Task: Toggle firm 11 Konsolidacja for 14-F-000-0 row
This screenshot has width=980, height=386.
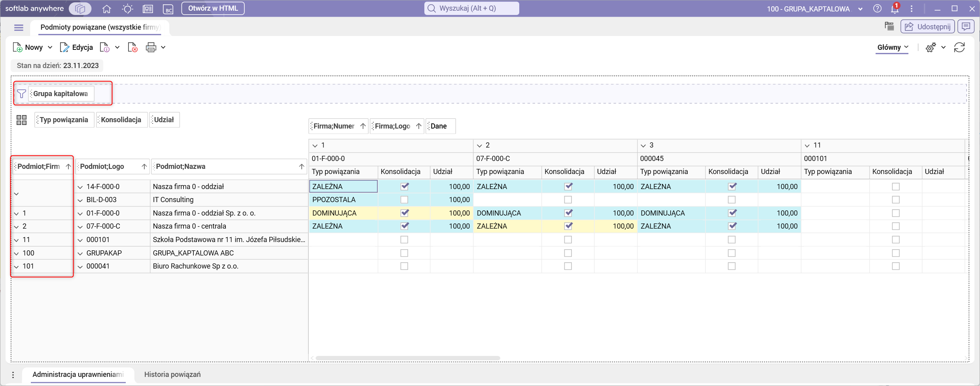Action: pos(896,186)
